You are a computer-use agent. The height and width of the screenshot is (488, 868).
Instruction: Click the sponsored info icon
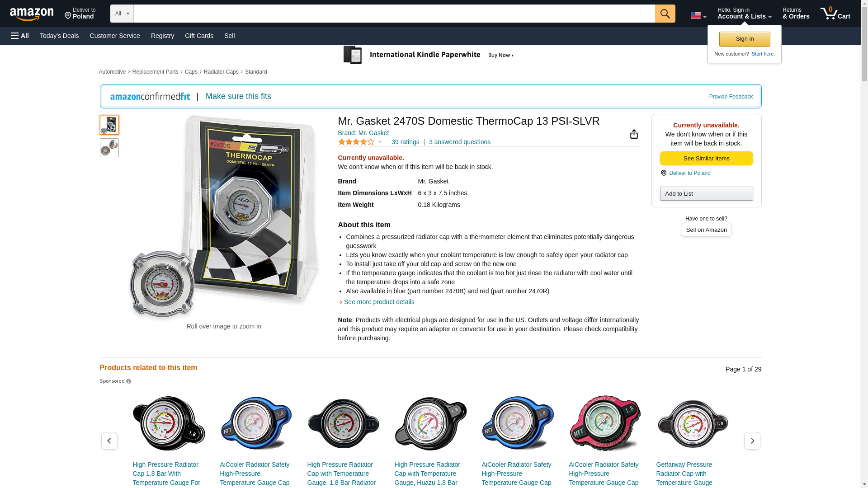[x=128, y=381]
